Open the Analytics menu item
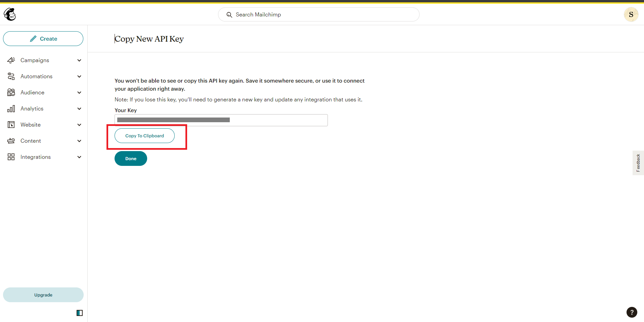 point(32,108)
